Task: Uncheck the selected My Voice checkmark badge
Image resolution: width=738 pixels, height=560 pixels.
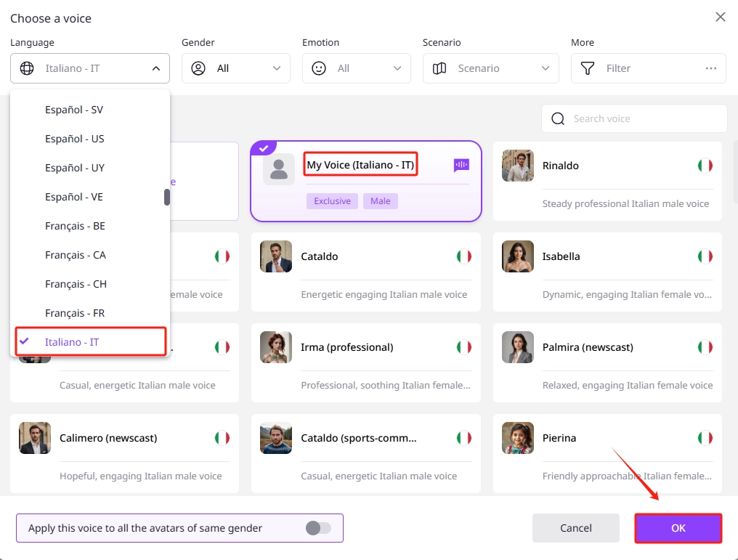Action: click(x=263, y=148)
